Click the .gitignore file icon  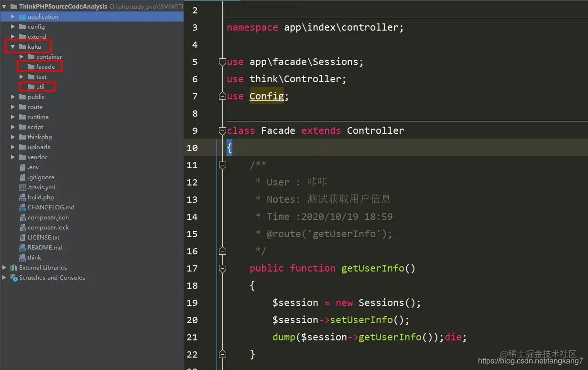click(22, 177)
